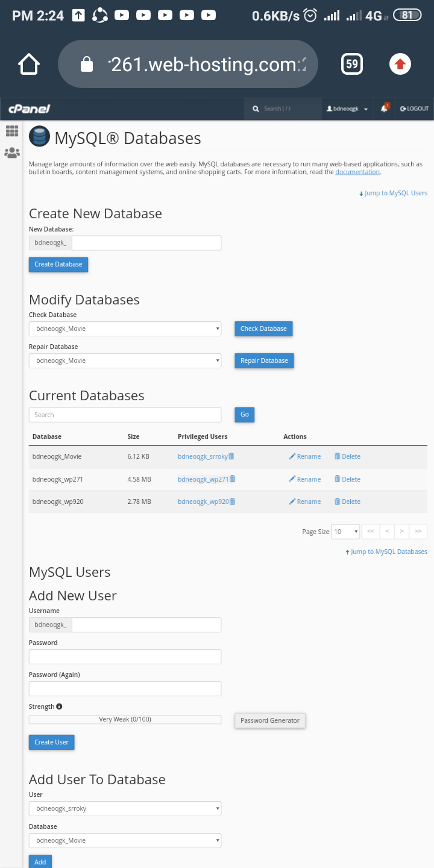This screenshot has height=868, width=434.
Task: Open the web-hosting.com address bar
Action: [x=187, y=64]
